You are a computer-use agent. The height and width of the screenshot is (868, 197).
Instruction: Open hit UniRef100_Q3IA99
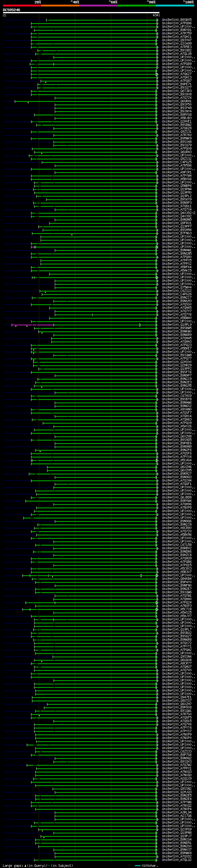point(176,43)
